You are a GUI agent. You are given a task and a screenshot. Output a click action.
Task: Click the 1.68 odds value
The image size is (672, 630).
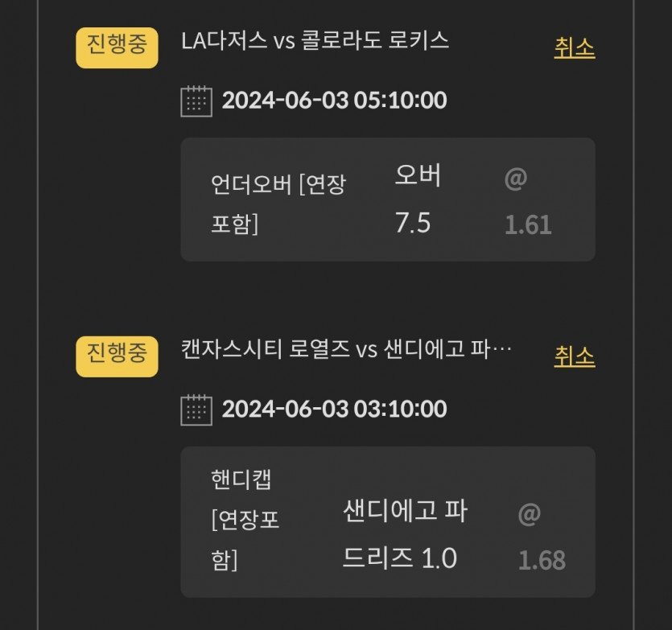coord(542,560)
